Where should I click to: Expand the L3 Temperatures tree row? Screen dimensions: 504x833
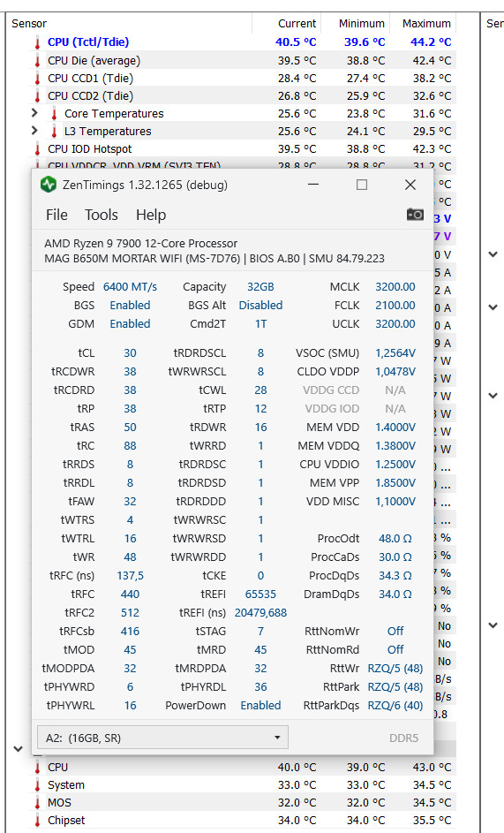34,131
